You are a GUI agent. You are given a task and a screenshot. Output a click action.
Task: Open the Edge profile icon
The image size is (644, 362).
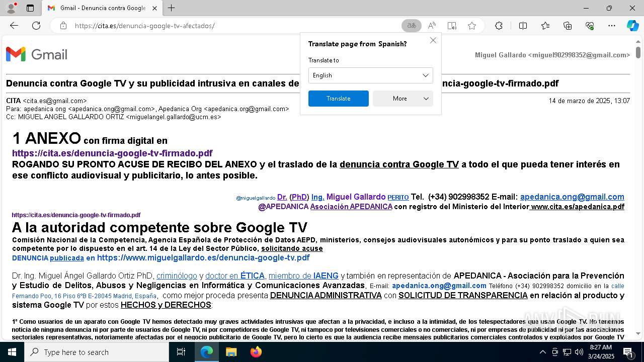click(11, 8)
